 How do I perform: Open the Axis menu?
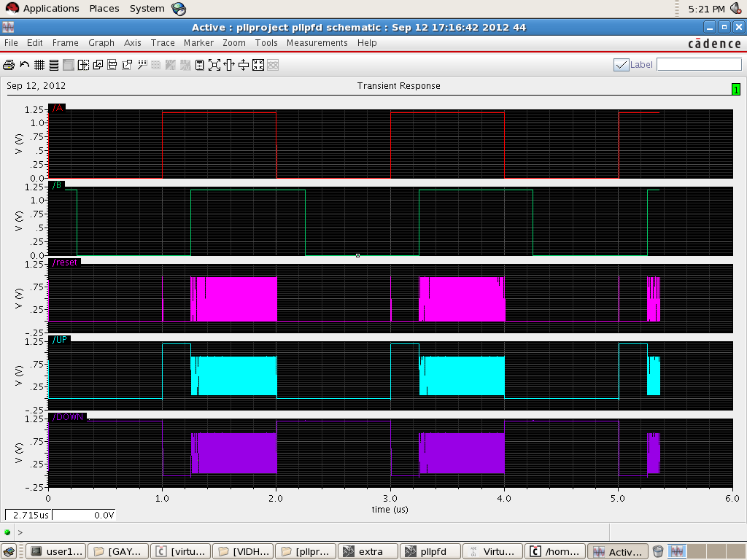133,43
